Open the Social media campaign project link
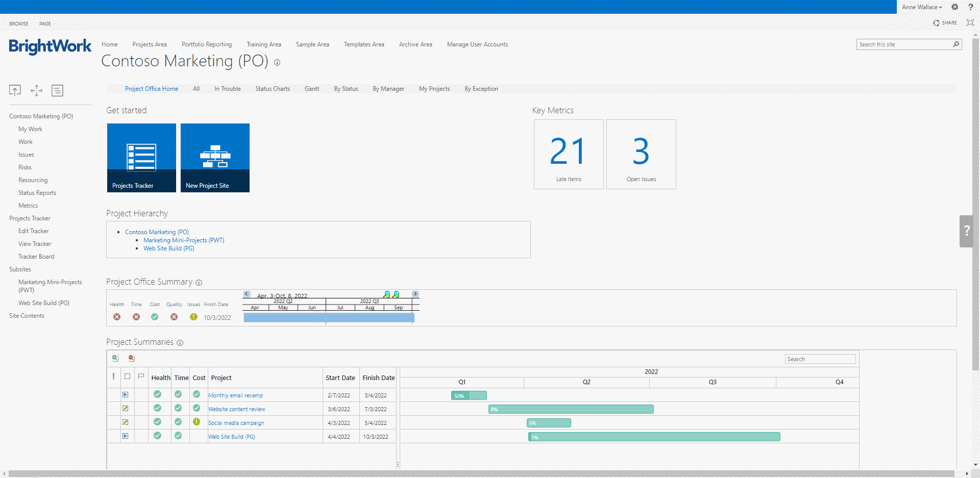Image resolution: width=980 pixels, height=478 pixels. click(x=236, y=423)
